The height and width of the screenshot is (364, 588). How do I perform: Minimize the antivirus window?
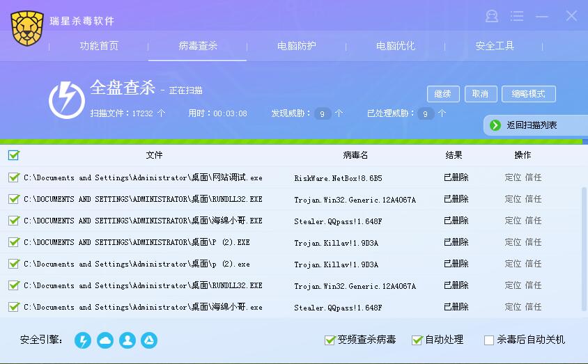[x=542, y=17]
